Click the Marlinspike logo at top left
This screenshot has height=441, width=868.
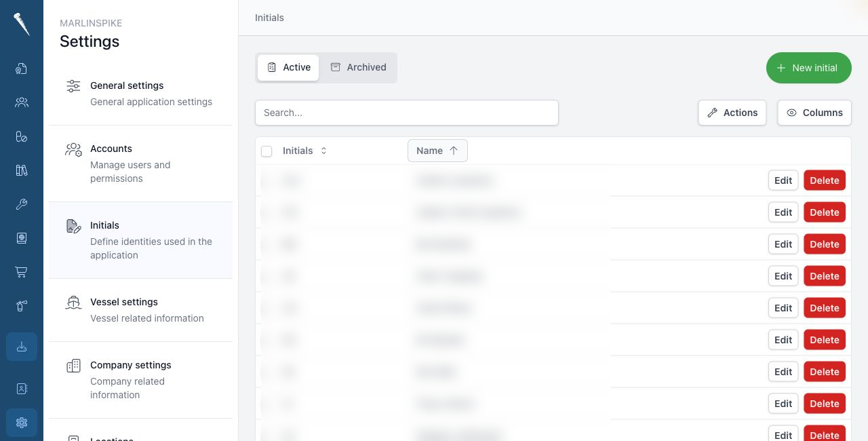[22, 24]
